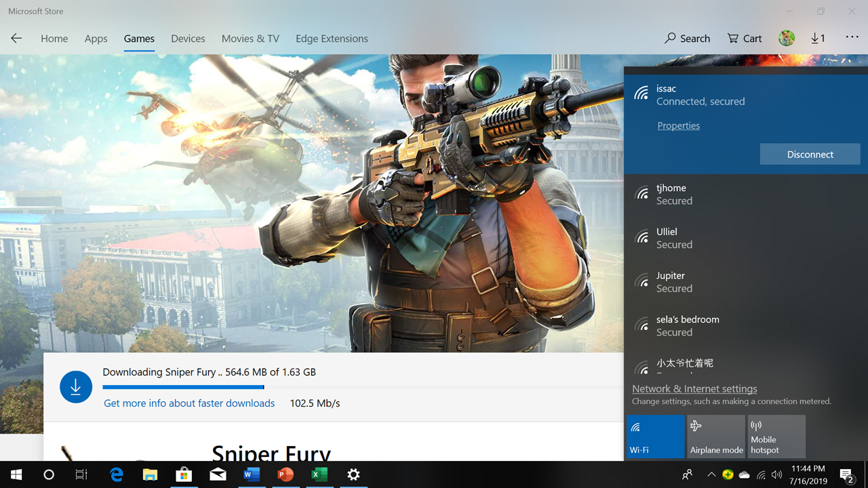Open Microsoft Edge from the taskbar

click(x=117, y=474)
